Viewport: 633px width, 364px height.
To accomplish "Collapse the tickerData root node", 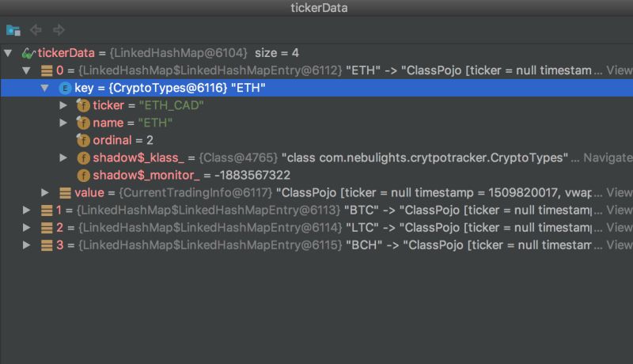I will (8, 53).
